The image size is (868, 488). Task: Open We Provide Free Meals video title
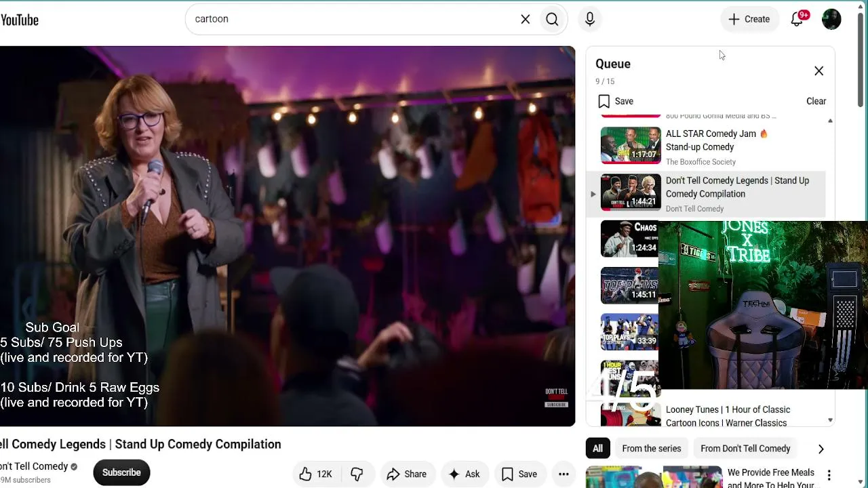click(x=771, y=479)
